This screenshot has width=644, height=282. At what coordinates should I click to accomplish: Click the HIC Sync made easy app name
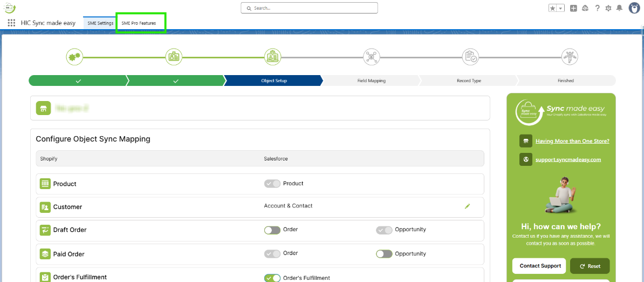[x=48, y=23]
